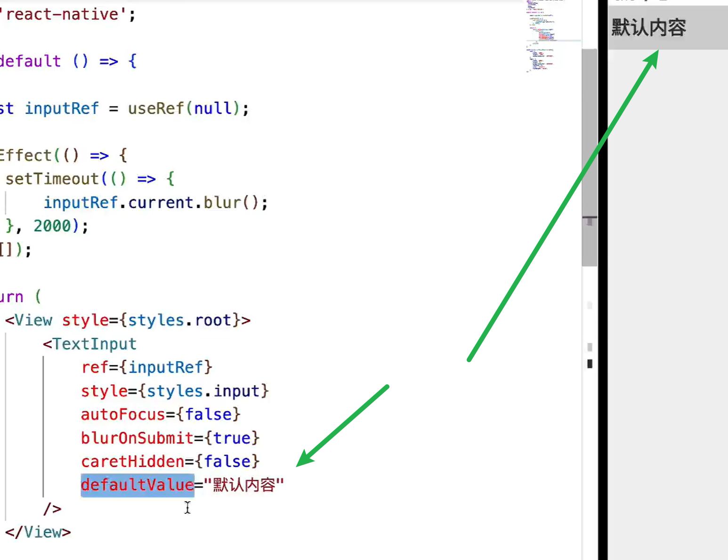This screenshot has height=560, width=728.
Task: Click the <TextInput opening tag
Action: tap(89, 343)
